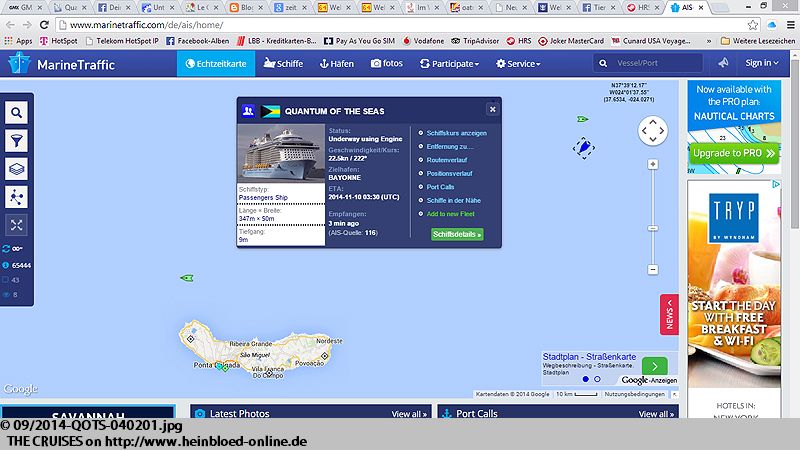Click the zoom slider handle
The image size is (800, 450).
pos(653,228)
